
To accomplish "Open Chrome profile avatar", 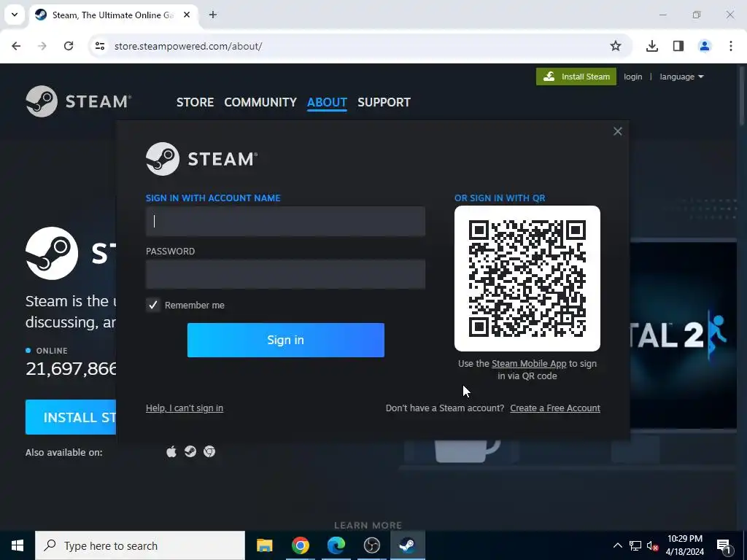I will click(x=704, y=46).
